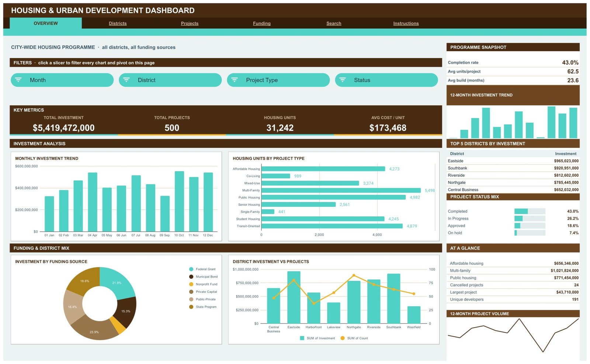Open the Projects tab

190,23
